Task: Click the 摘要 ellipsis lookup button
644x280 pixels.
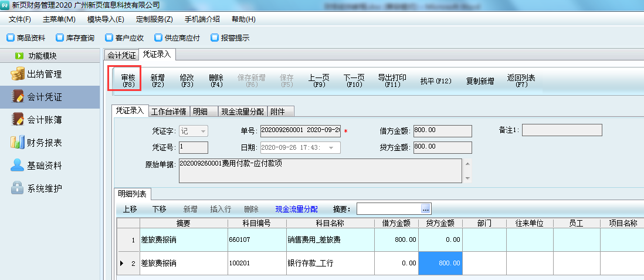Action: [426, 209]
